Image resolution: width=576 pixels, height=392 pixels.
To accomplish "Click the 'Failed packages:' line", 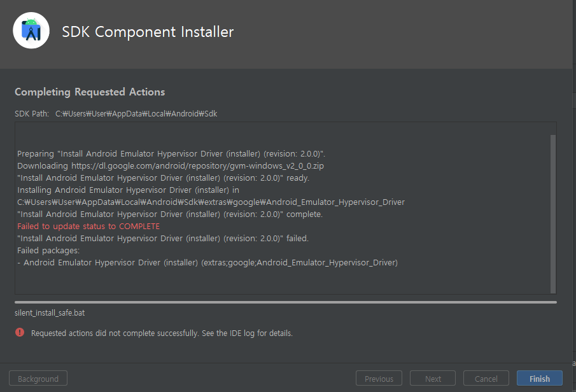I will click(x=48, y=251).
